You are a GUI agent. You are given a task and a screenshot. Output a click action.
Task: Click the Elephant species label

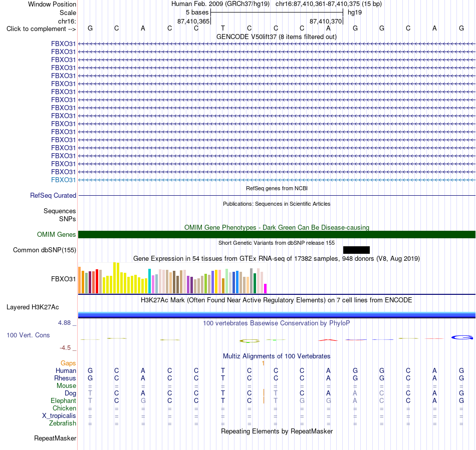point(63,400)
